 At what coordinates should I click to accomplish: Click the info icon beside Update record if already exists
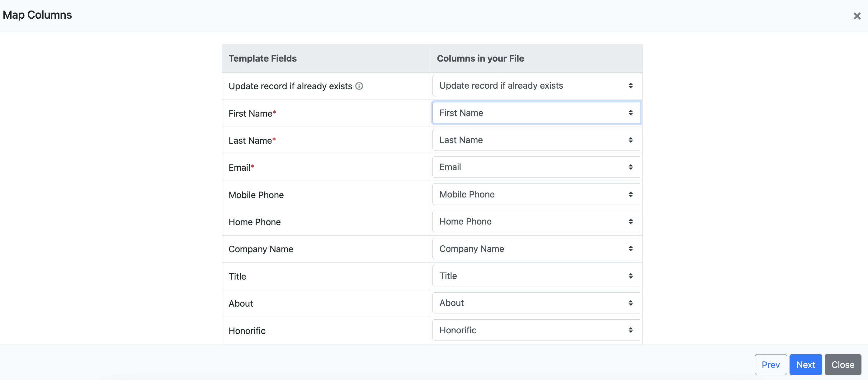[359, 86]
